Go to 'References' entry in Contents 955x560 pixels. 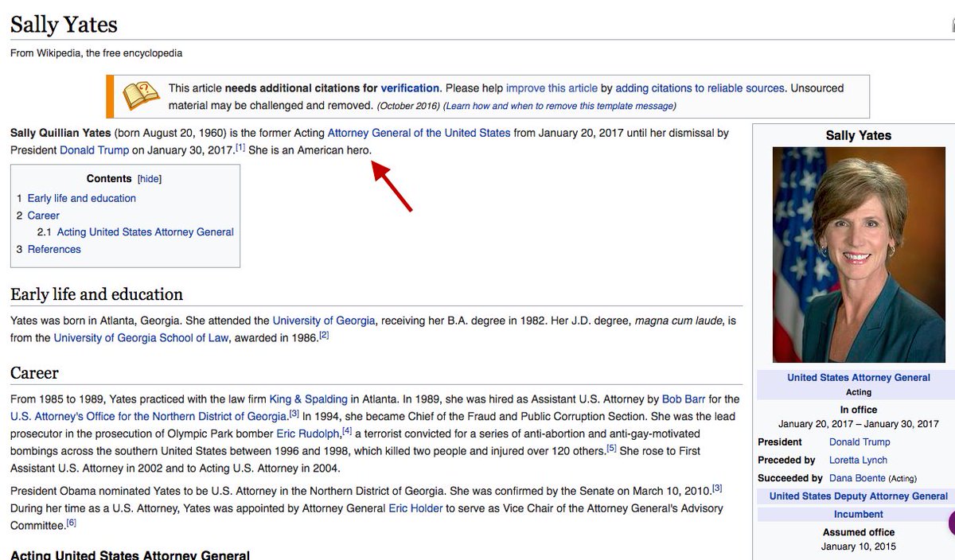coord(54,250)
